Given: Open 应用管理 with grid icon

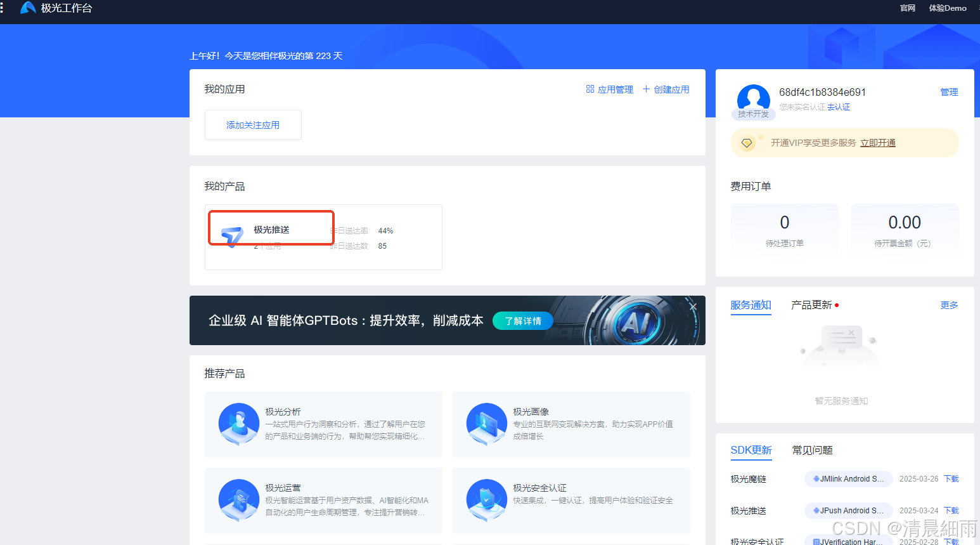Looking at the screenshot, I should 609,89.
